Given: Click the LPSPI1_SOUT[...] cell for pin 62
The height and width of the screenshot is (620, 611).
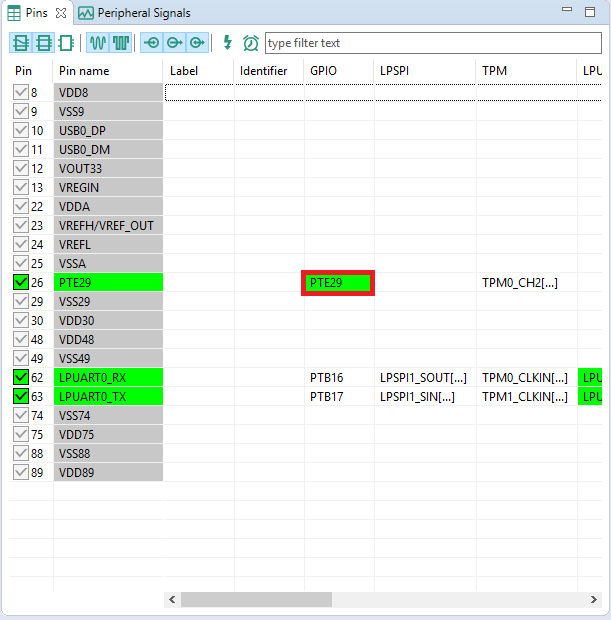Looking at the screenshot, I should [423, 378].
